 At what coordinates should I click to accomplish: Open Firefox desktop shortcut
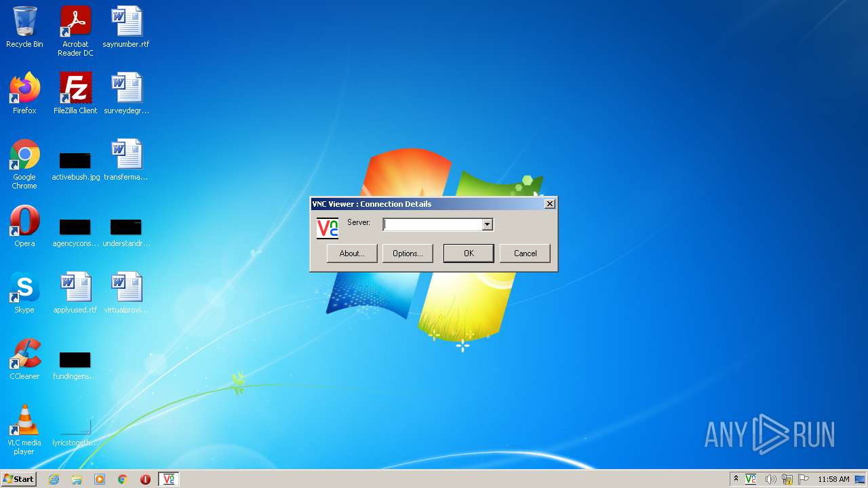click(24, 94)
